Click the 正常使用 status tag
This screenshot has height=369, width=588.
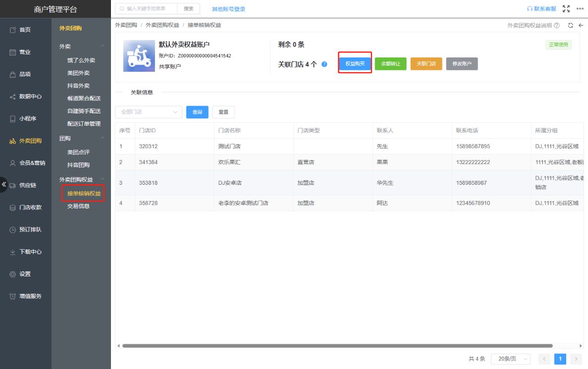(558, 45)
